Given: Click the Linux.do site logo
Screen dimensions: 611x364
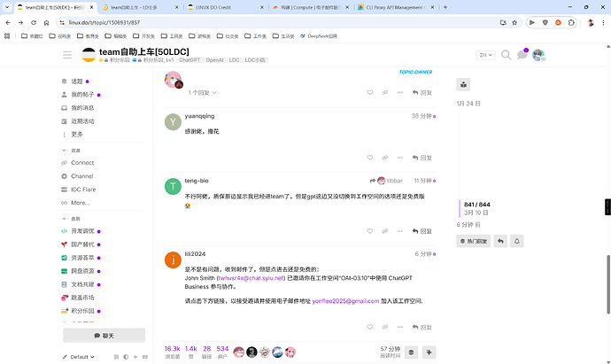Looking at the screenshot, I should pos(89,55).
